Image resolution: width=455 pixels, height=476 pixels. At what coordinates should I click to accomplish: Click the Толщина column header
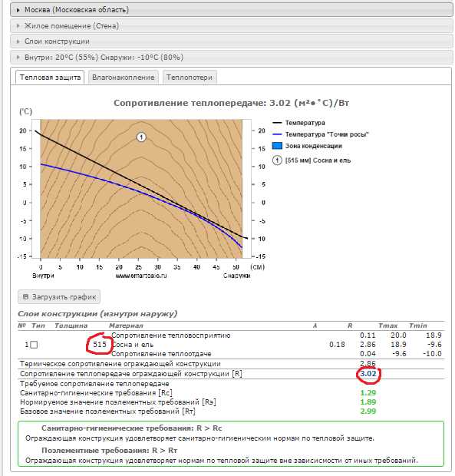71,326
